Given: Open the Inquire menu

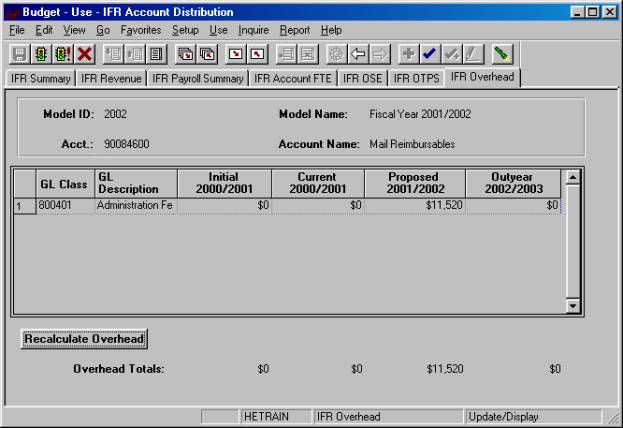Looking at the screenshot, I should (x=254, y=31).
